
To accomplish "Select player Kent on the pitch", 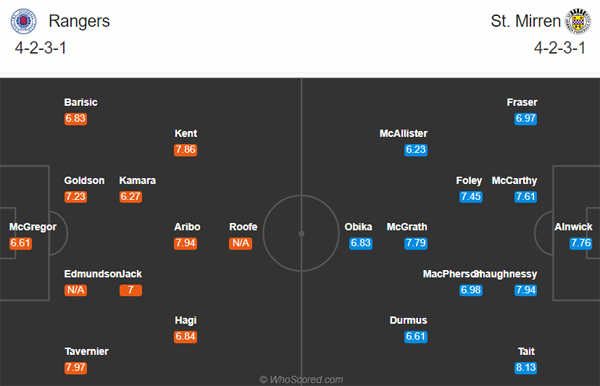I will 186,134.
